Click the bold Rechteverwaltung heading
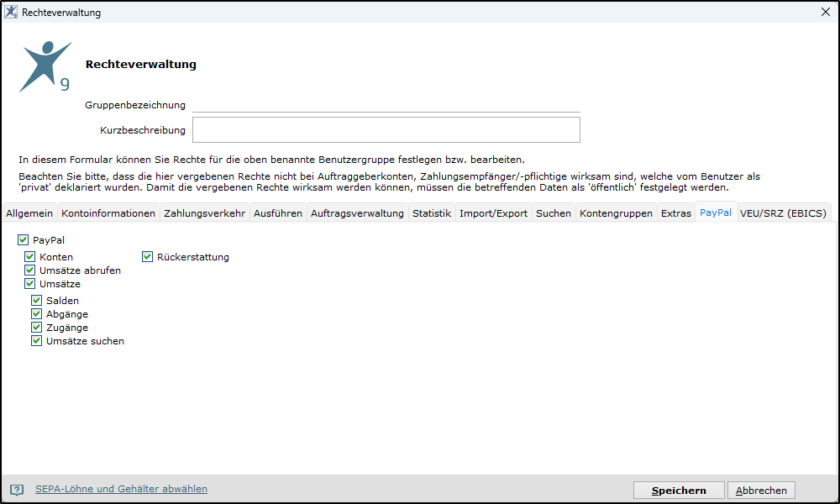The height and width of the screenshot is (504, 840). pos(141,65)
